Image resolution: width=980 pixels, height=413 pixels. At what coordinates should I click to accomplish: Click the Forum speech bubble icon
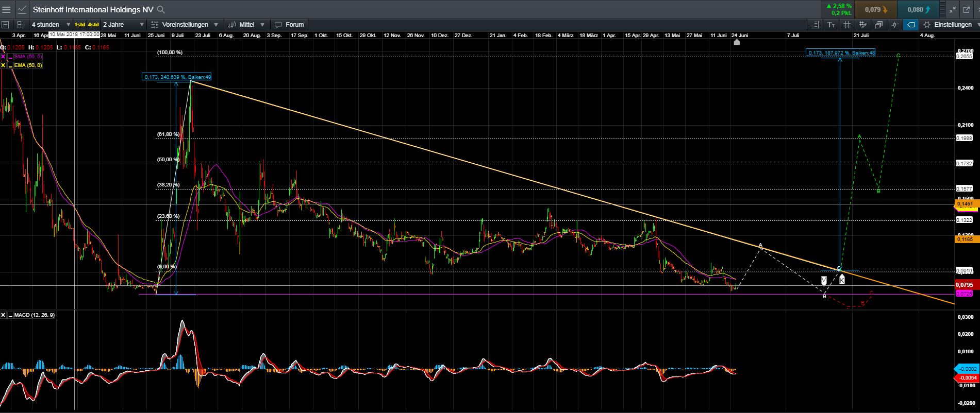[278, 25]
